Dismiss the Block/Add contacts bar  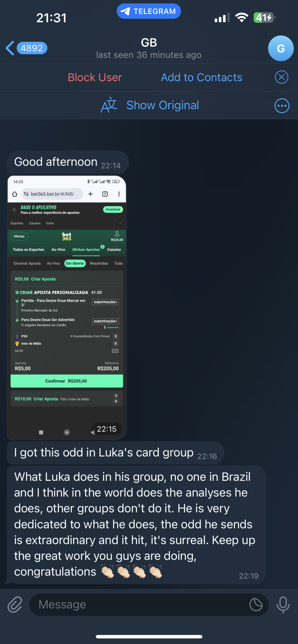(281, 77)
